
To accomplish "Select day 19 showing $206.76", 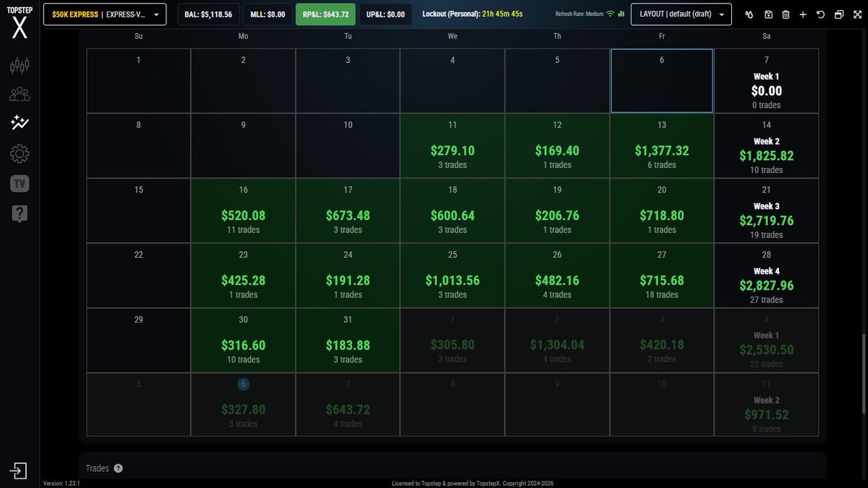I will point(557,210).
